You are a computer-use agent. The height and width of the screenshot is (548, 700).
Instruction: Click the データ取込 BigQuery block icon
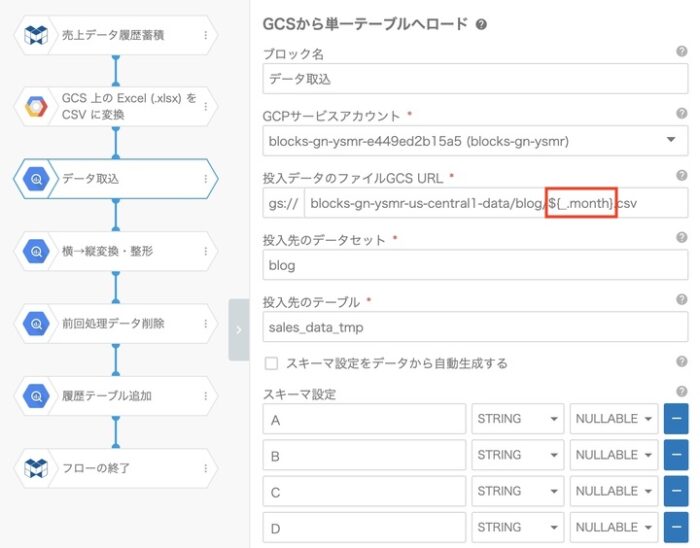coord(36,180)
